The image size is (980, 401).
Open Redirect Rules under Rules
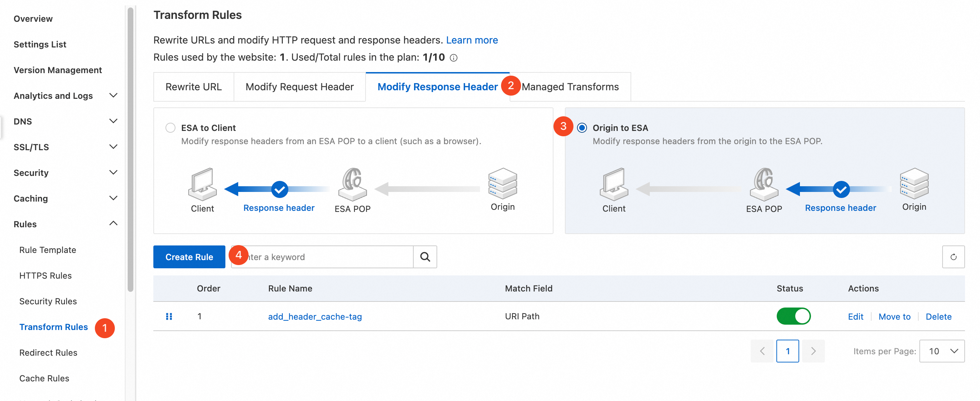click(48, 352)
